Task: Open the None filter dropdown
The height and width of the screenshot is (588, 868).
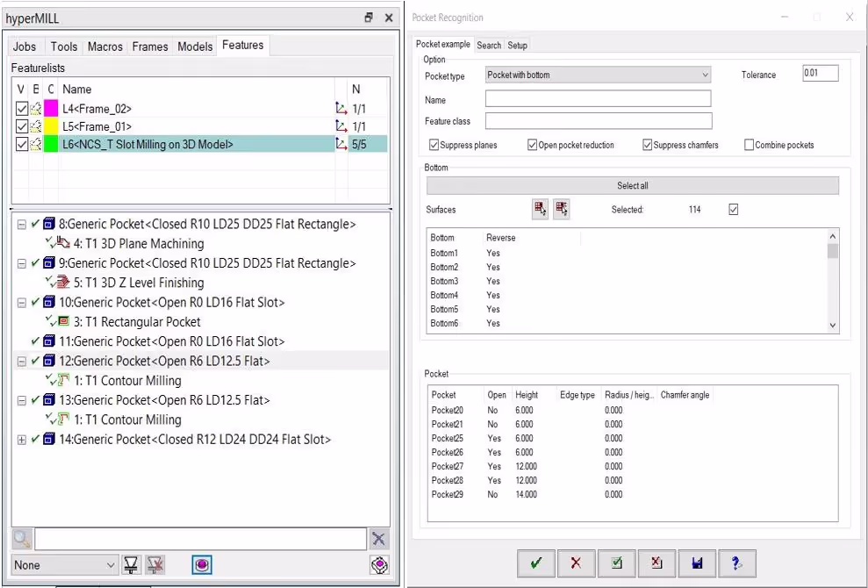Action: (64, 565)
